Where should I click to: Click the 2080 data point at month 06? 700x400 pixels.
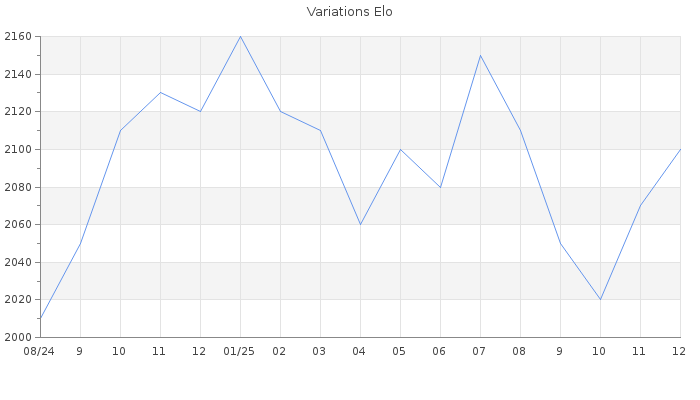[x=440, y=187]
